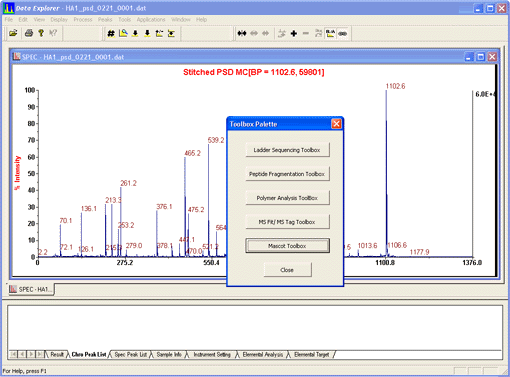Click the grey minus remove-trace icon
This screenshot has width=510, height=377.
[306, 33]
